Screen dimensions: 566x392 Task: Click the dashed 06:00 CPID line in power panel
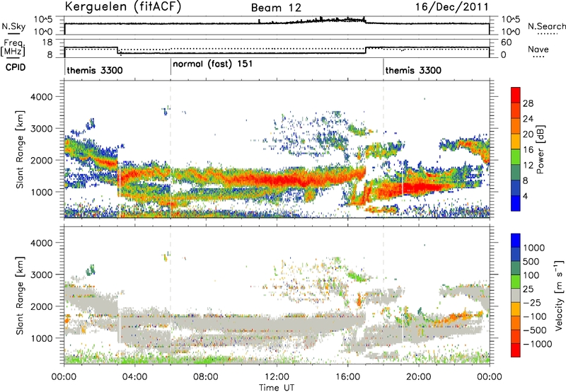coord(171,149)
